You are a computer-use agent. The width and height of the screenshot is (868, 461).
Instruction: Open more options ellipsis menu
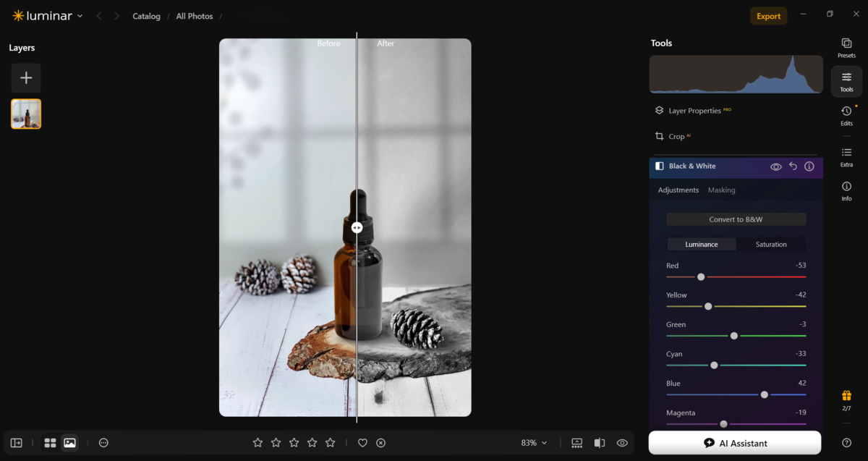tap(103, 443)
